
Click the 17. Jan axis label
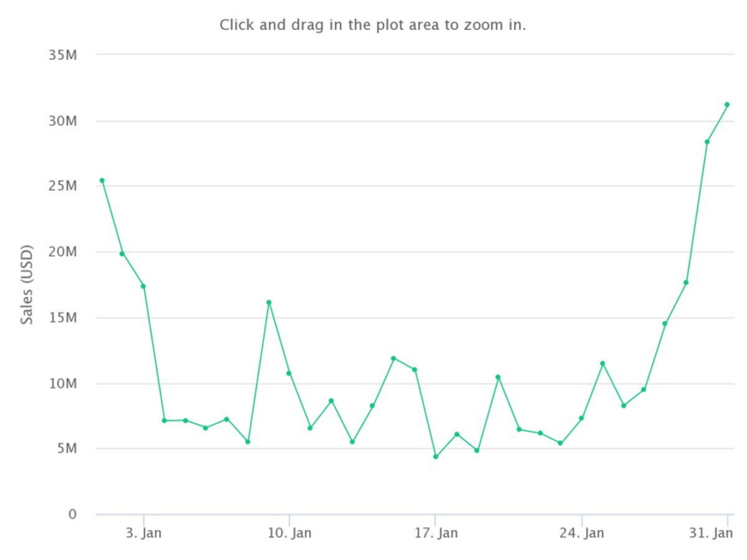pyautogui.click(x=436, y=533)
